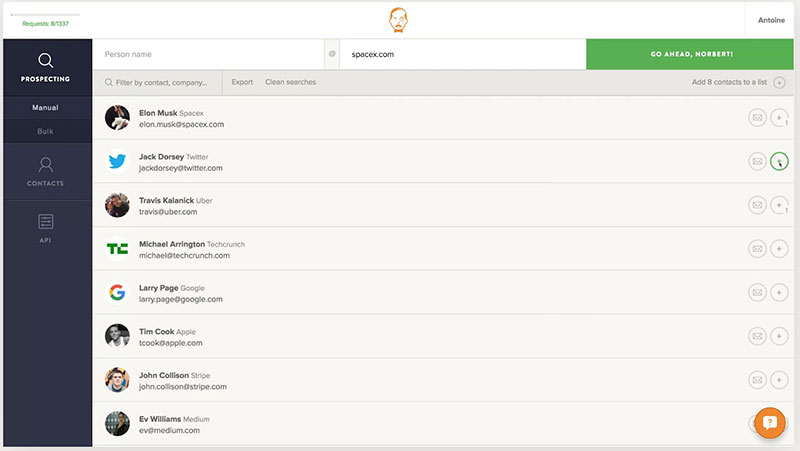Click the Go Ahead, Norbert! button
This screenshot has height=451, width=800.
[x=690, y=54]
